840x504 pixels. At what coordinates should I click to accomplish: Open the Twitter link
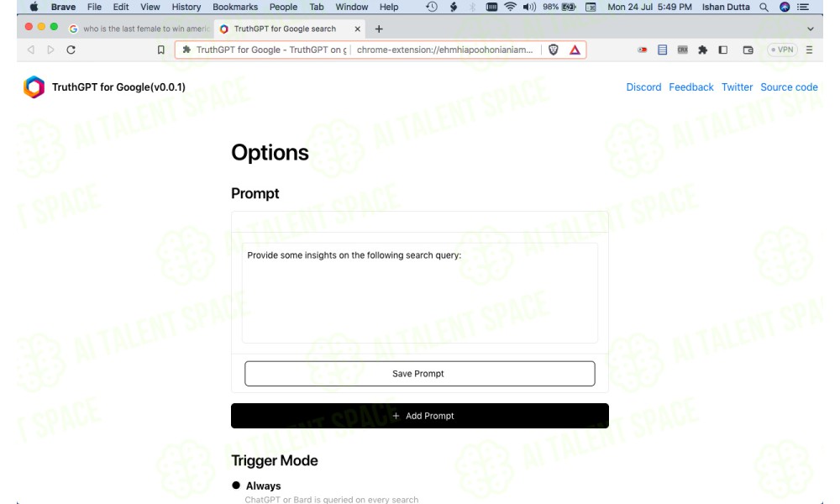click(x=737, y=87)
